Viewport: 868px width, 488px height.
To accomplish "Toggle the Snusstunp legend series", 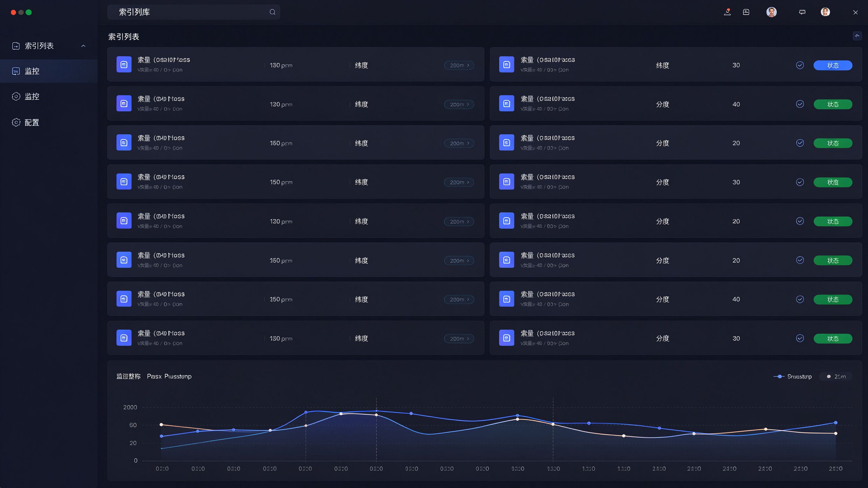I will (x=792, y=376).
